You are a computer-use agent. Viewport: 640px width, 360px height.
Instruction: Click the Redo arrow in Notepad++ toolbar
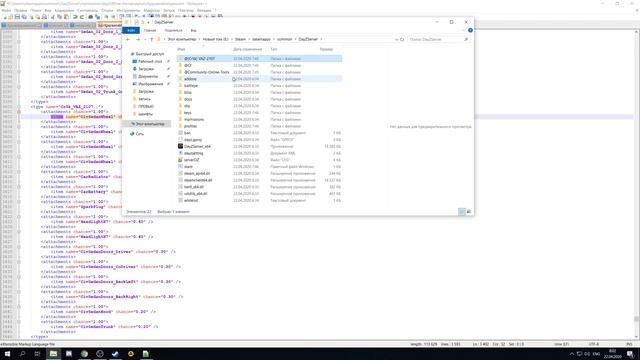pos(82,17)
